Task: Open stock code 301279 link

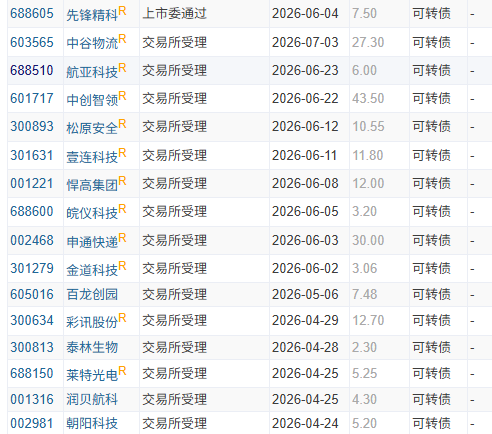Action: click(x=32, y=268)
